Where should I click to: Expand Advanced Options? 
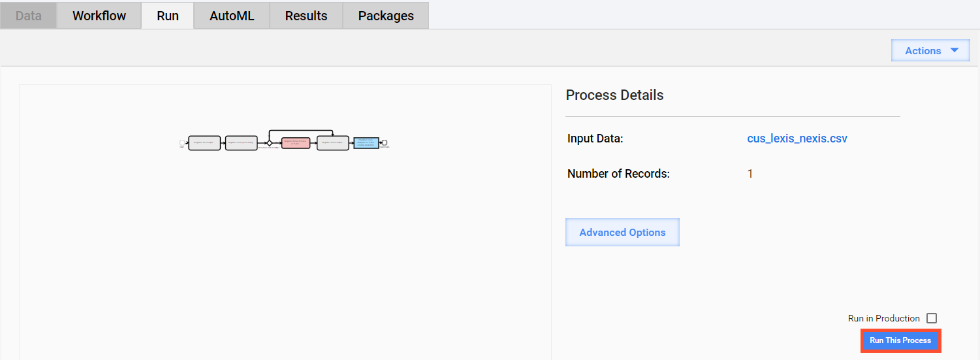coord(622,232)
